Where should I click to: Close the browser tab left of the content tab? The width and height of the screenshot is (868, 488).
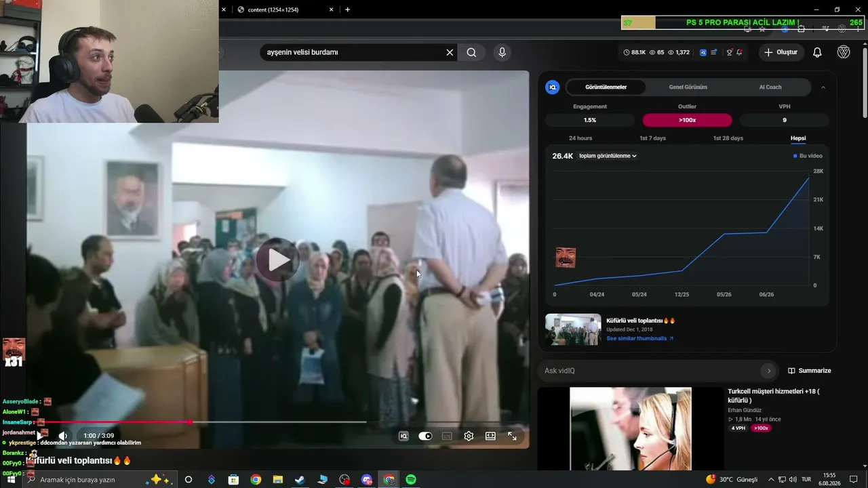(x=224, y=9)
